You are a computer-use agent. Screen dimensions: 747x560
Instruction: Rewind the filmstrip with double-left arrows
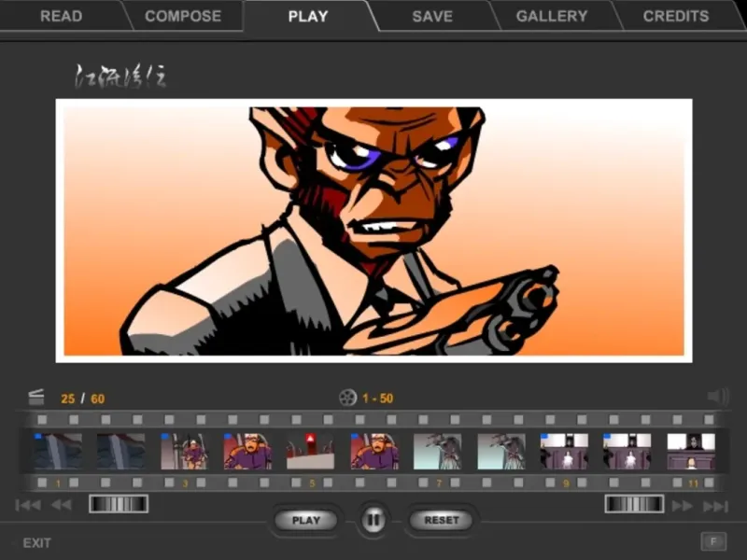click(62, 505)
